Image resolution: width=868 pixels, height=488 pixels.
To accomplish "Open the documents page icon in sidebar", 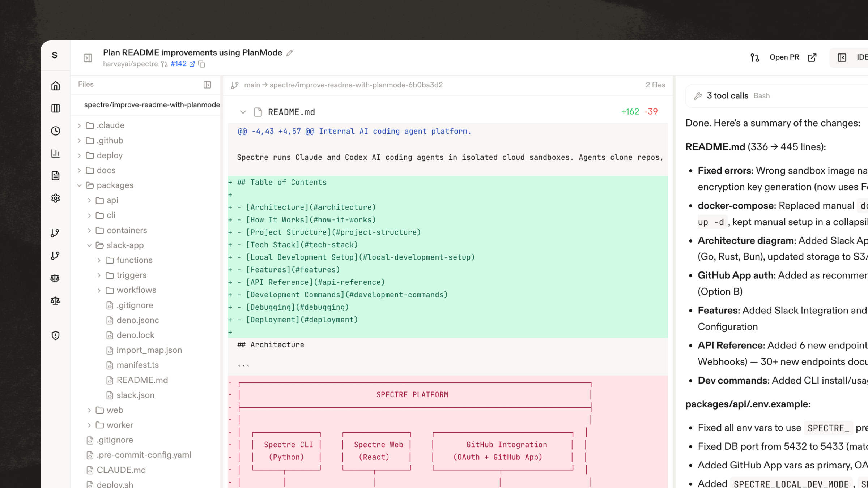I will [55, 176].
